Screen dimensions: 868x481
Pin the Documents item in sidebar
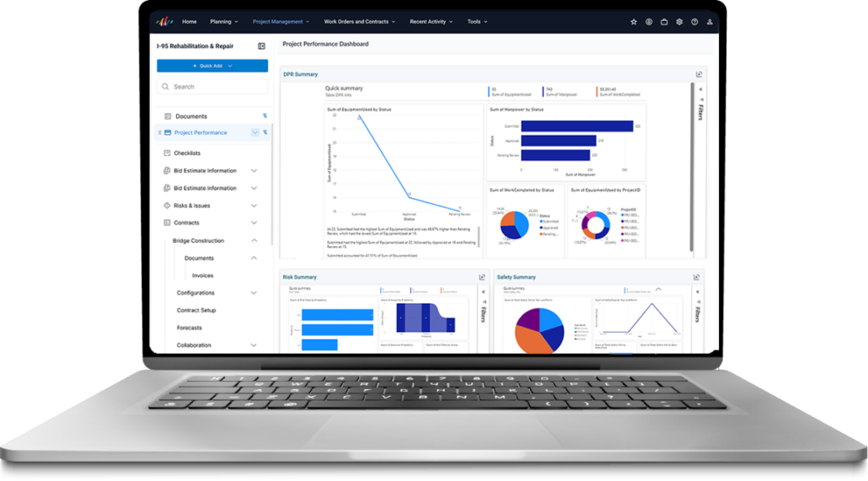(x=264, y=116)
